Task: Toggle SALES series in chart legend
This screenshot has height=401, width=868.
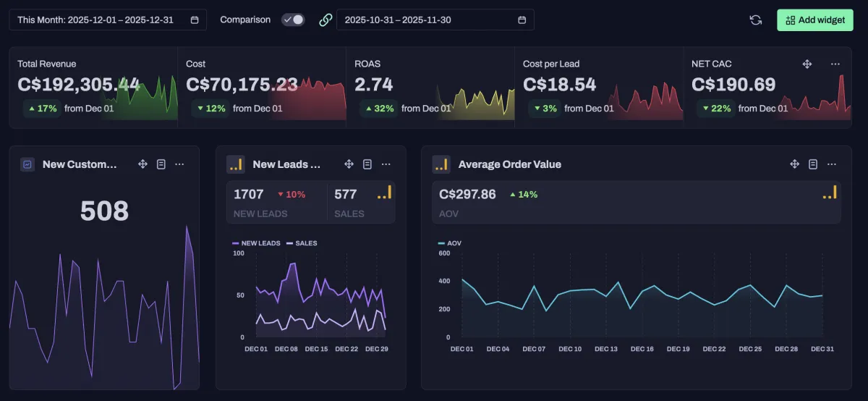Action: [302, 243]
